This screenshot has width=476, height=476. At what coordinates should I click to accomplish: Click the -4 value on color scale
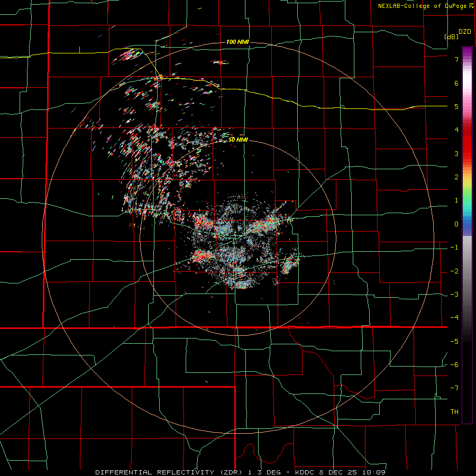click(454, 318)
